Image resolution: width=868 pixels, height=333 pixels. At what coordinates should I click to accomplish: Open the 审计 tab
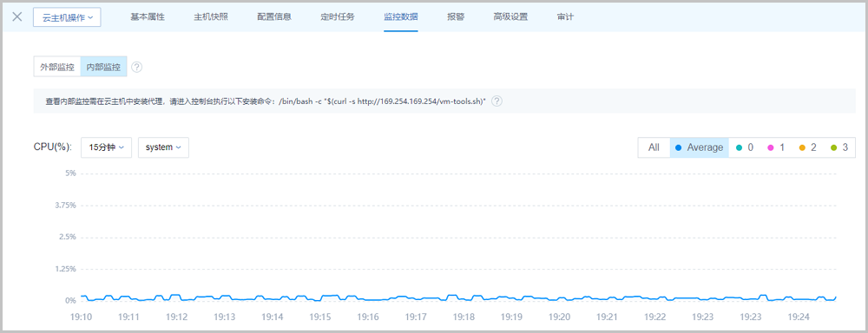[x=565, y=16]
